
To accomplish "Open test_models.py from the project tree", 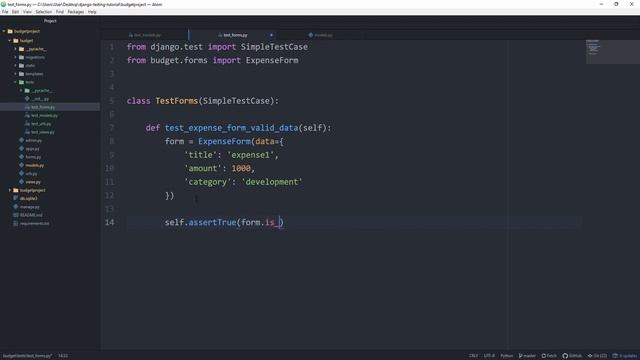I will tap(44, 116).
